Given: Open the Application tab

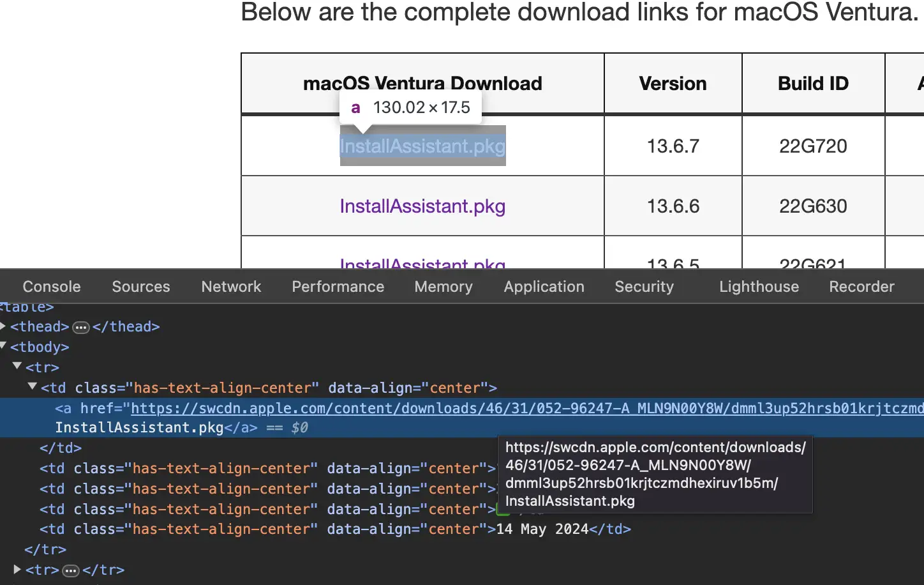Looking at the screenshot, I should 544,287.
